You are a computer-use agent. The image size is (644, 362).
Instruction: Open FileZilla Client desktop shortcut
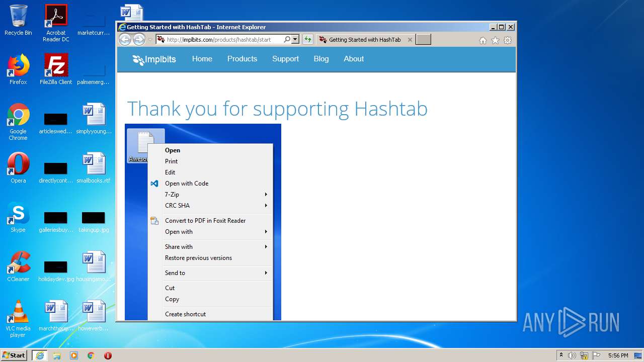[56, 69]
